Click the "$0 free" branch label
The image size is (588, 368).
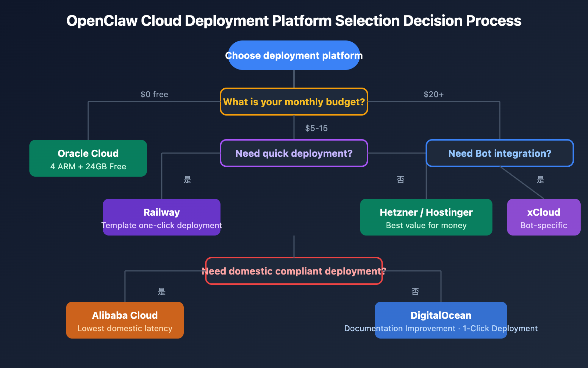tap(155, 94)
